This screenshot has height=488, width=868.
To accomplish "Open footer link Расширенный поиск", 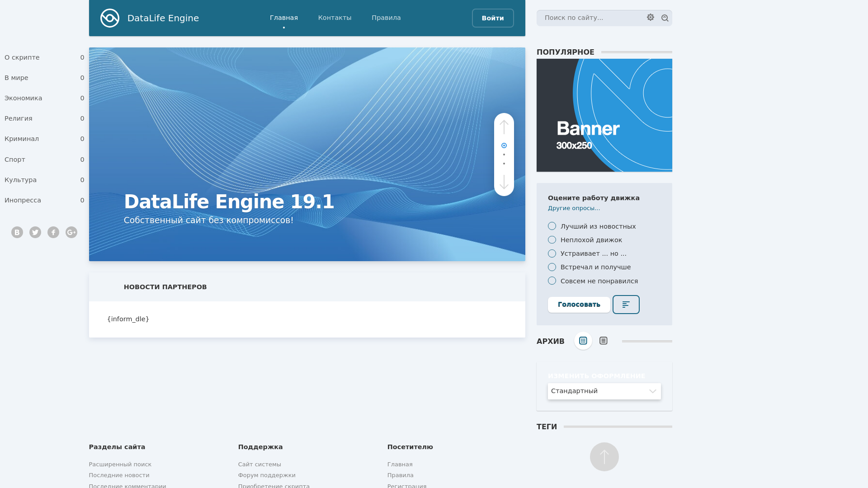I will (120, 465).
